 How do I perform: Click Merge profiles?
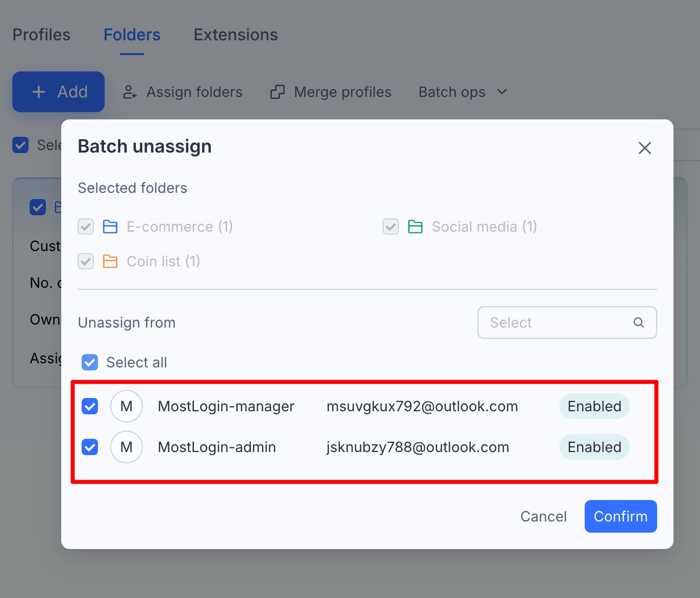(x=331, y=92)
